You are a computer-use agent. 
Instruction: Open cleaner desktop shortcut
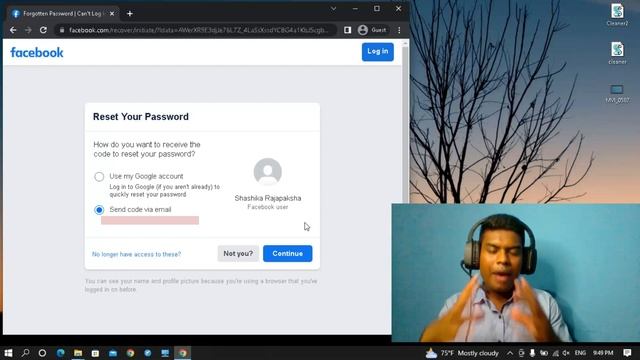coord(617,53)
